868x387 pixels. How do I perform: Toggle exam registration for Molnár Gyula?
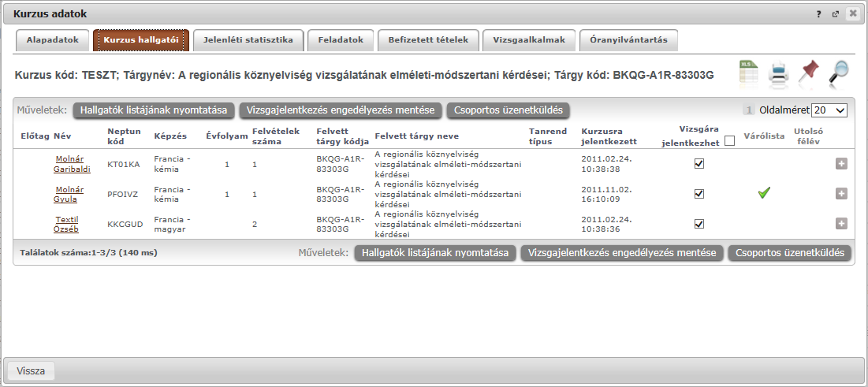pos(699,193)
